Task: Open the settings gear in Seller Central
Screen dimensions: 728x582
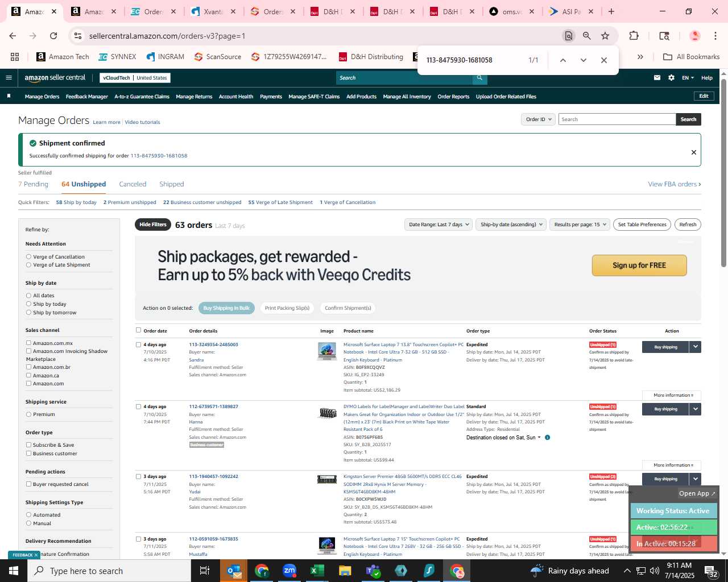Action: point(671,78)
